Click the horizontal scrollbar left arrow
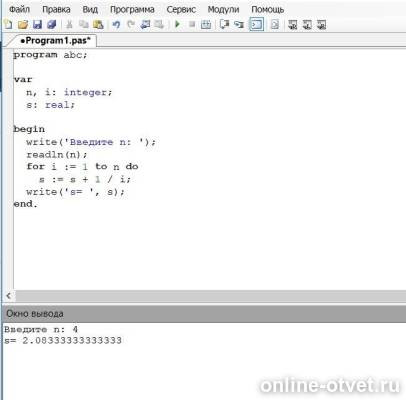The image size is (406, 400). pyautogui.click(x=9, y=295)
